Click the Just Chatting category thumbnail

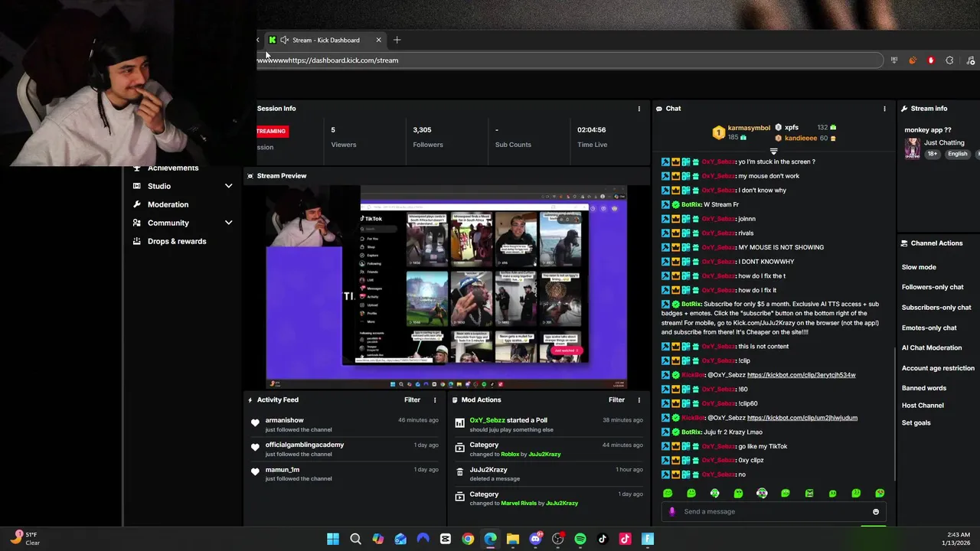pos(912,148)
